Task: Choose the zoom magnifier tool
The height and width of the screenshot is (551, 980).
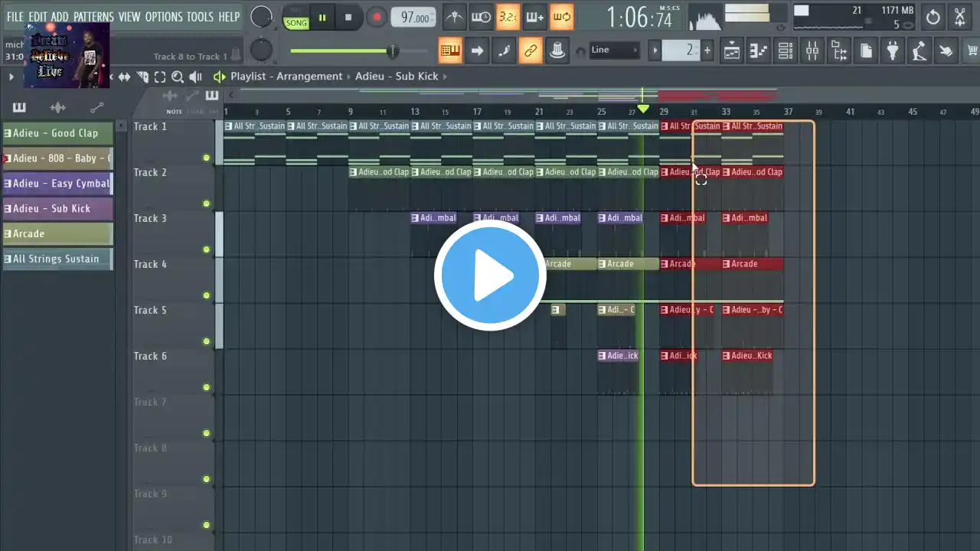Action: pyautogui.click(x=178, y=77)
